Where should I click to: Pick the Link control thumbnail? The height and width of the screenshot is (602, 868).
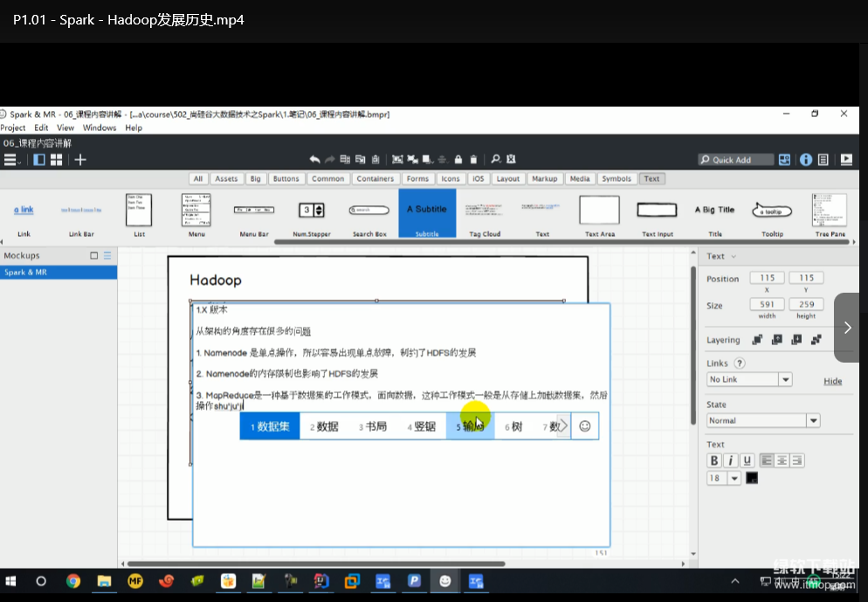[24, 215]
